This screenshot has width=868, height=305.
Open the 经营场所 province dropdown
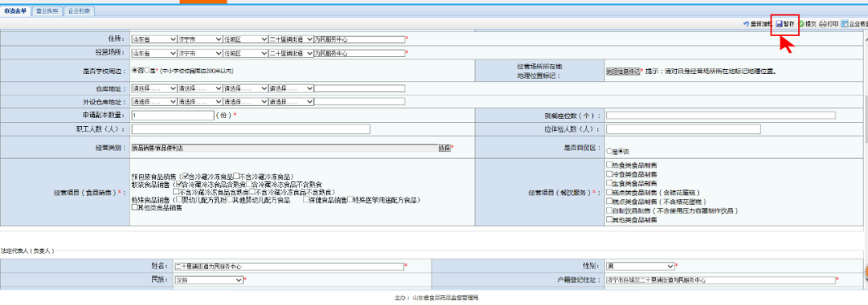click(x=154, y=54)
